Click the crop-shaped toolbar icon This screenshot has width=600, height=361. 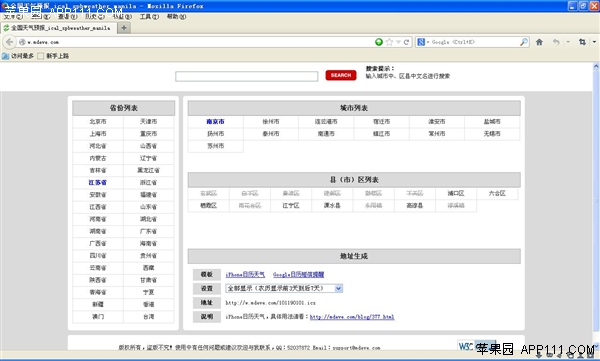coord(582,42)
